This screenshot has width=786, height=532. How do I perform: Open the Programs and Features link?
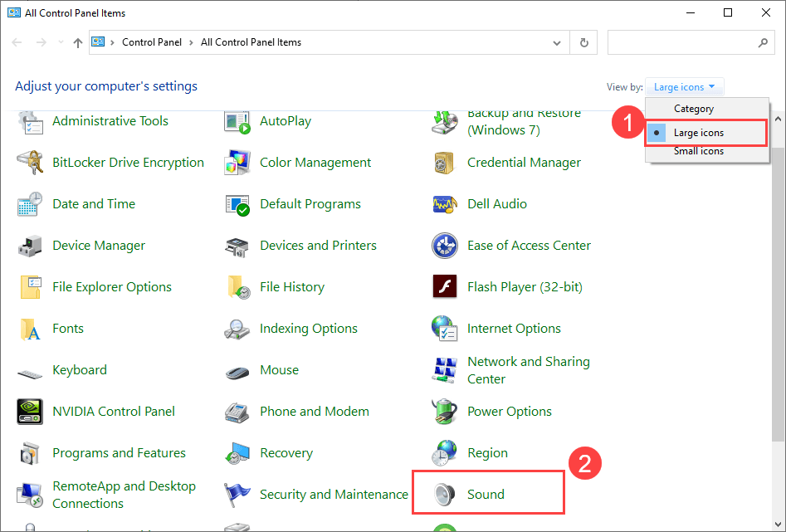(x=119, y=453)
